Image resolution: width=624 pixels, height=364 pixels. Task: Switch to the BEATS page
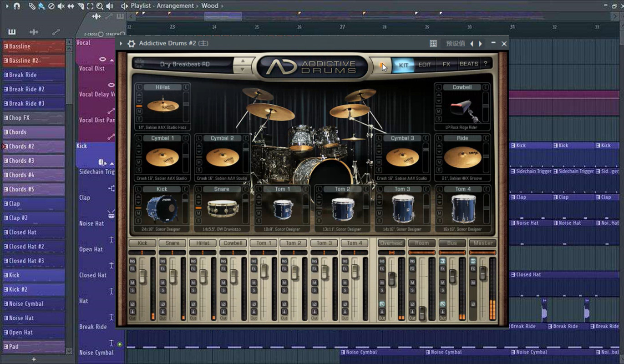pos(469,64)
